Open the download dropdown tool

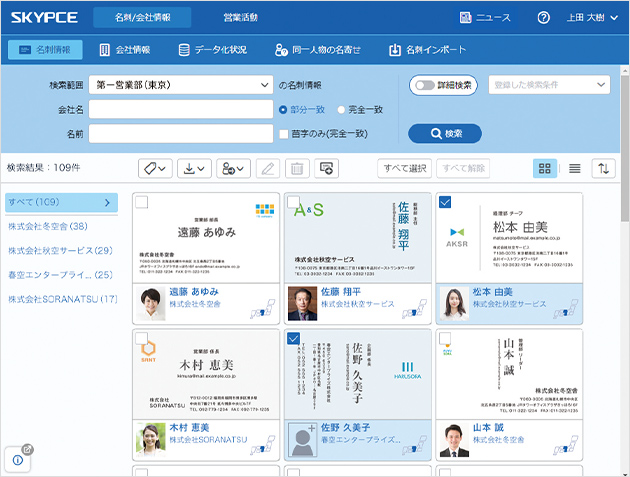pyautogui.click(x=194, y=168)
